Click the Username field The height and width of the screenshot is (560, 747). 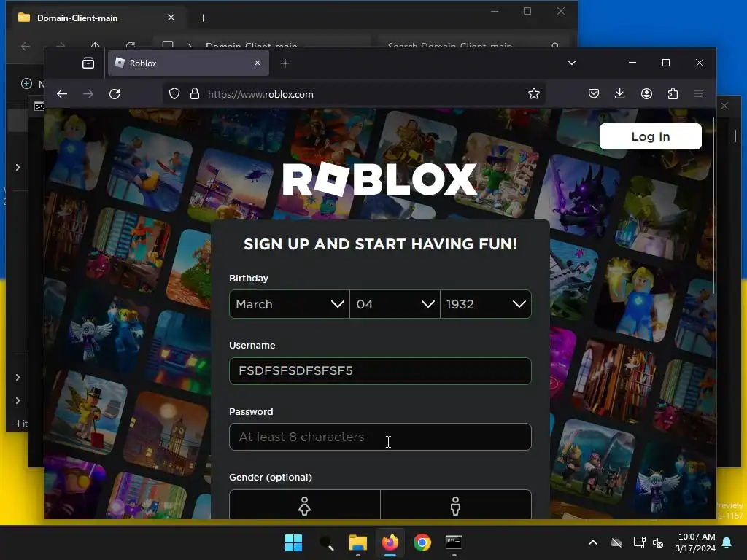(x=380, y=371)
